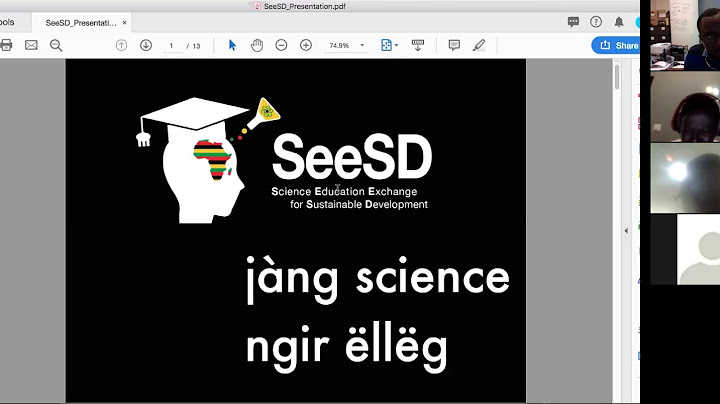This screenshot has height=404, width=720.
Task: Open the Find text magnifier tool
Action: click(56, 45)
